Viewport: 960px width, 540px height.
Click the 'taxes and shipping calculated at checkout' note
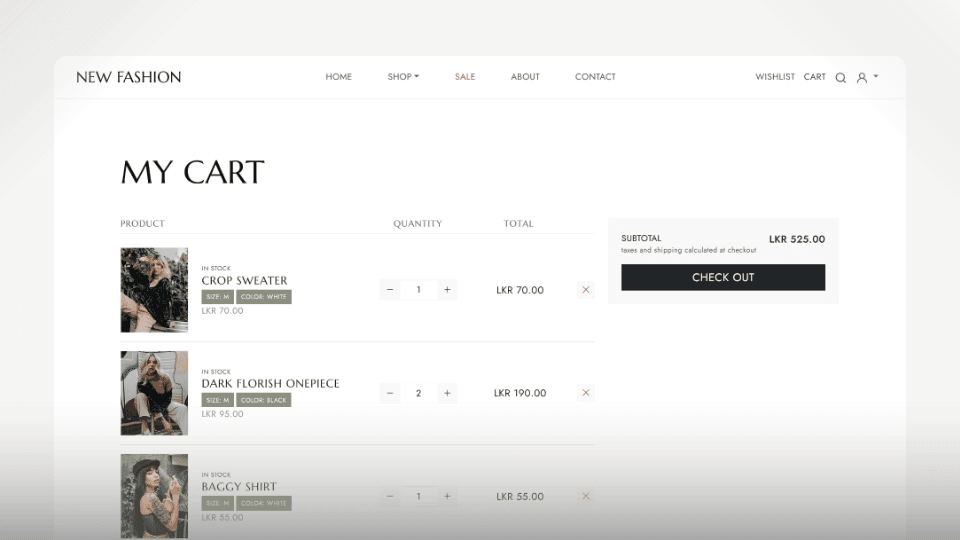689,250
